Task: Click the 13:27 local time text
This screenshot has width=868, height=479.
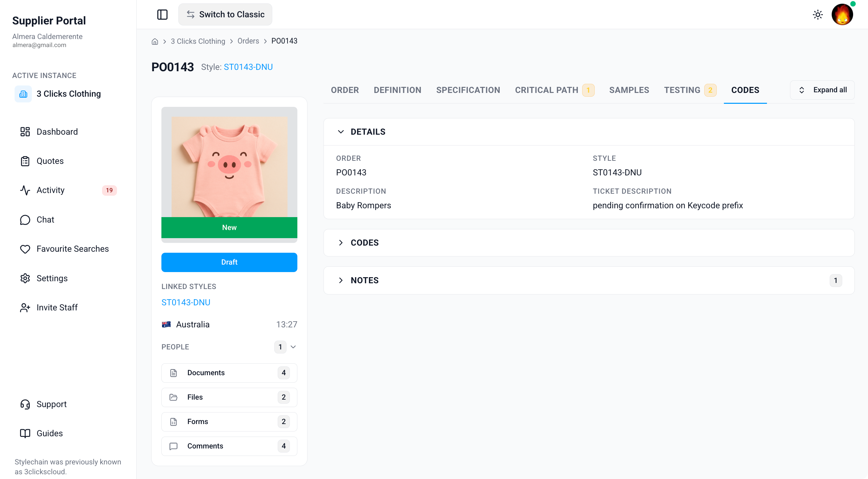Action: 287,324
